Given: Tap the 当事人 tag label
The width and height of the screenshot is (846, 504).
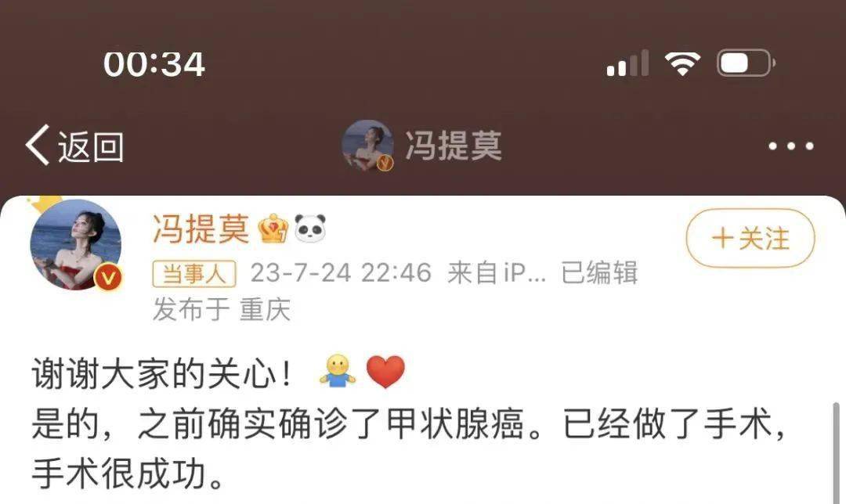Looking at the screenshot, I should coord(194,274).
